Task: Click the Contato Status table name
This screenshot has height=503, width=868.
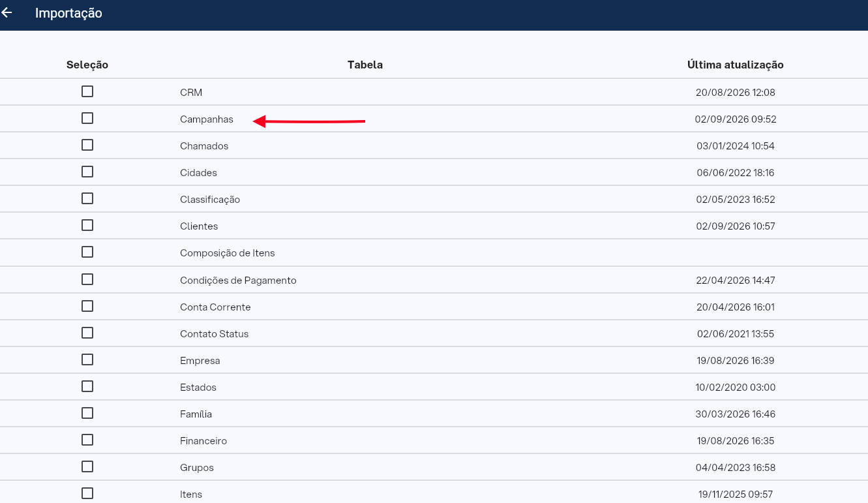Action: pyautogui.click(x=215, y=334)
